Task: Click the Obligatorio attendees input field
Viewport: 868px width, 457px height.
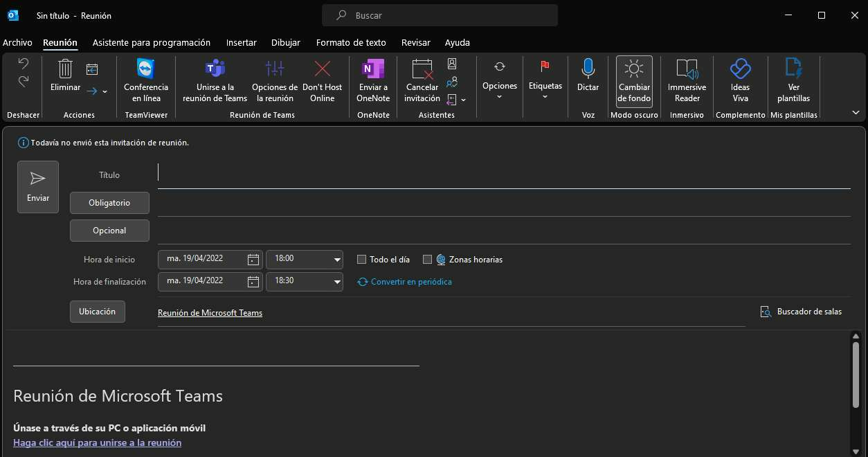Action: click(x=504, y=203)
